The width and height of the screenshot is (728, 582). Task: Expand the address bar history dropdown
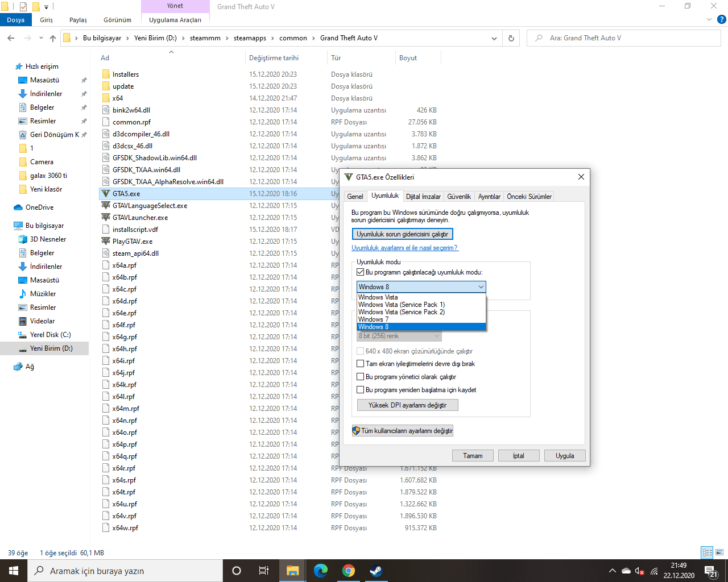(x=494, y=38)
